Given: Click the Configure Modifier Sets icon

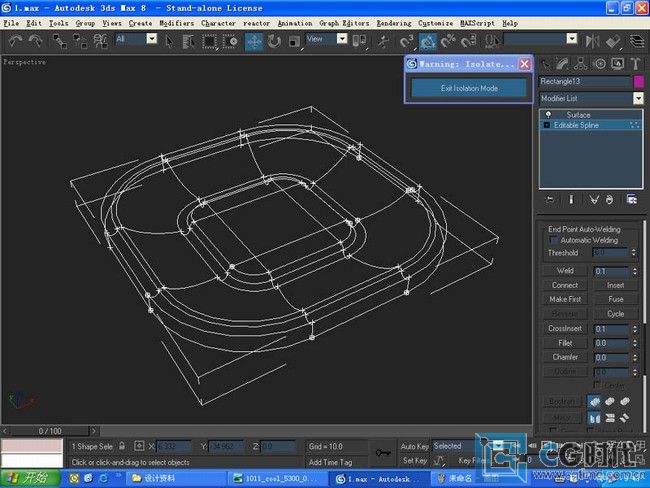Looking at the screenshot, I should (632, 200).
